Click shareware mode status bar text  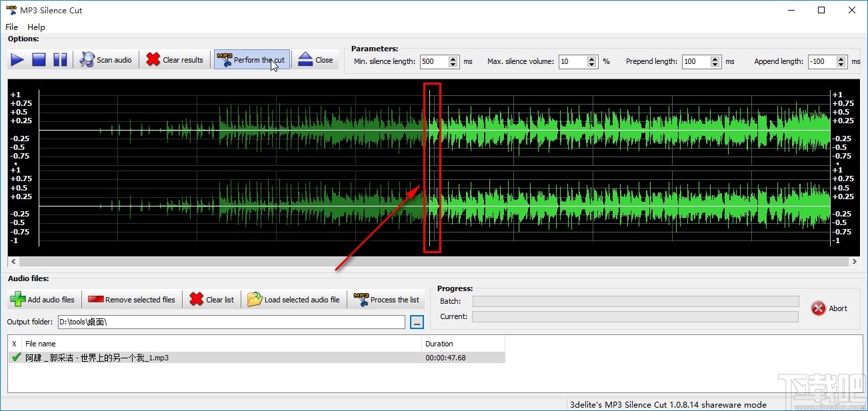(667, 404)
